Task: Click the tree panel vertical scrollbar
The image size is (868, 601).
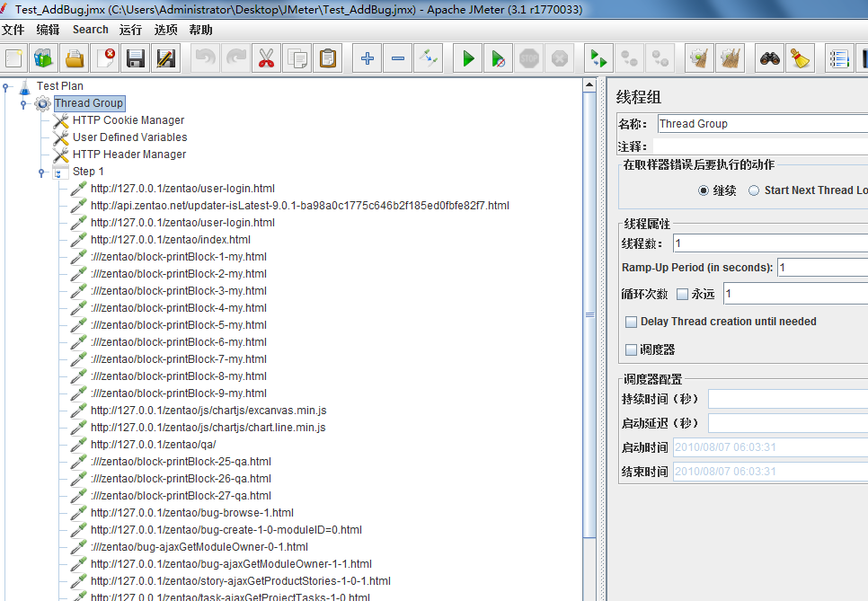Action: (x=589, y=315)
